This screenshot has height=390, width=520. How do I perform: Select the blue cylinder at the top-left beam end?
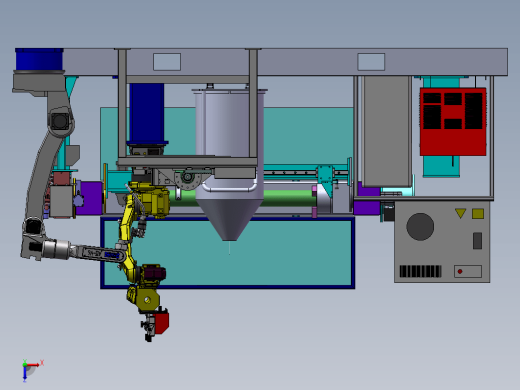pos(39,59)
